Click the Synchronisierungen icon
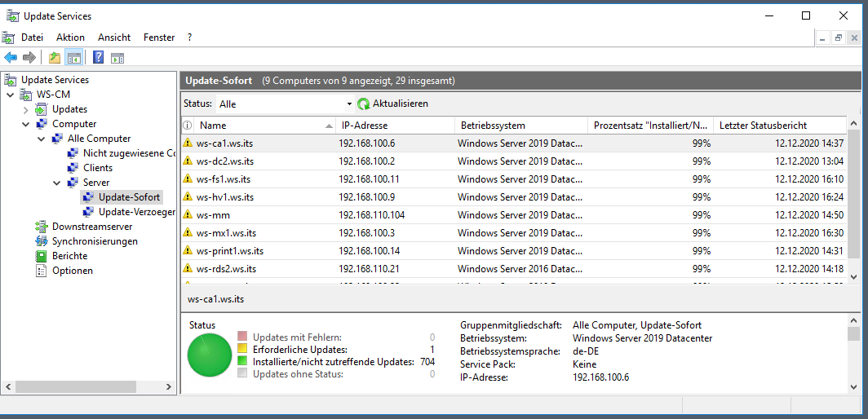Viewport: 868px width, 419px height. pyautogui.click(x=42, y=241)
